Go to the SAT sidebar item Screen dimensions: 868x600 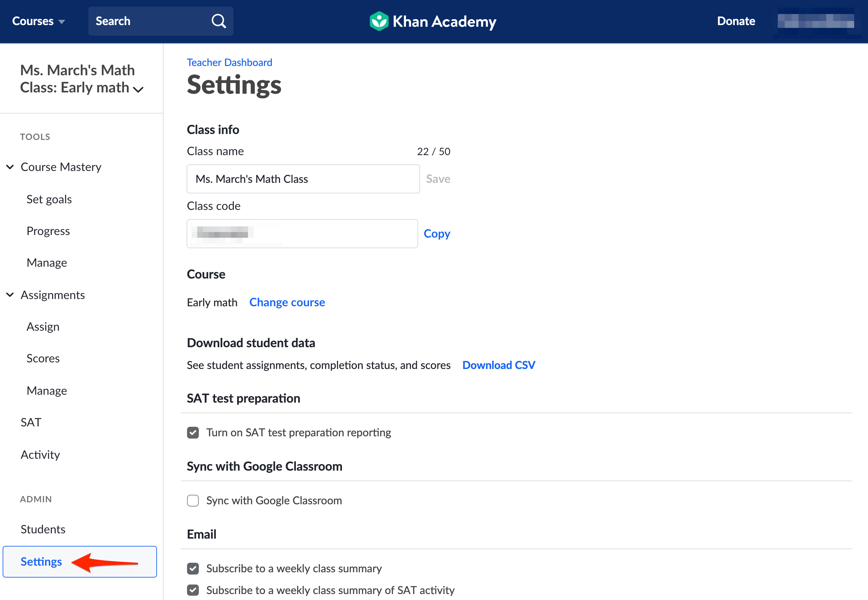click(x=31, y=422)
